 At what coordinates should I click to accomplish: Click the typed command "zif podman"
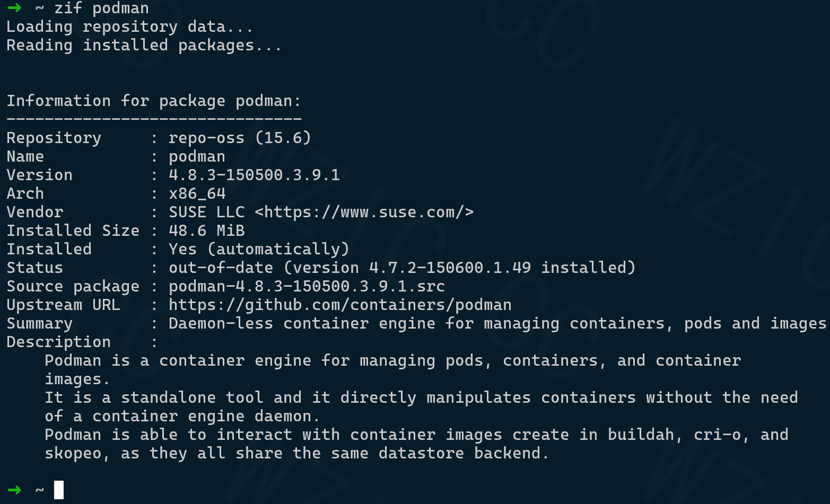pos(101,8)
